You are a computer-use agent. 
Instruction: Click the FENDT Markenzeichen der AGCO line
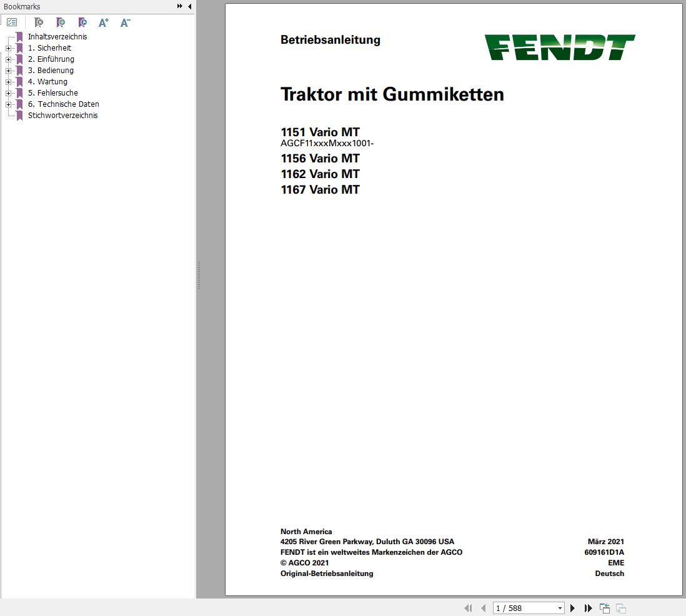(372, 552)
